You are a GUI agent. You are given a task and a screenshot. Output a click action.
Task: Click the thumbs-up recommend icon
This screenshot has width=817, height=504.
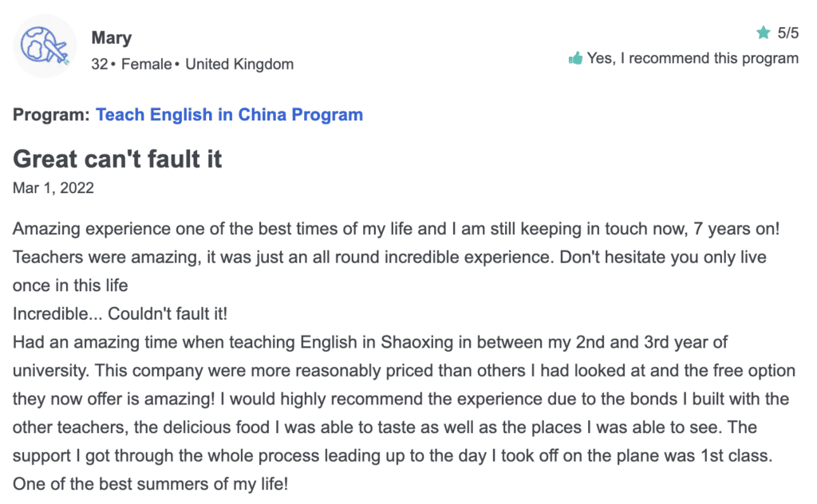[x=575, y=58]
